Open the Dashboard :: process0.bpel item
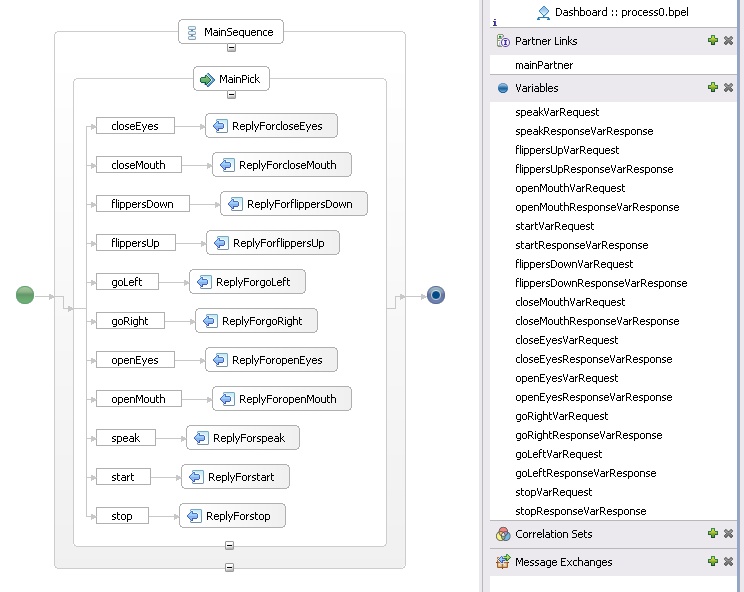The image size is (744, 592). (x=620, y=12)
